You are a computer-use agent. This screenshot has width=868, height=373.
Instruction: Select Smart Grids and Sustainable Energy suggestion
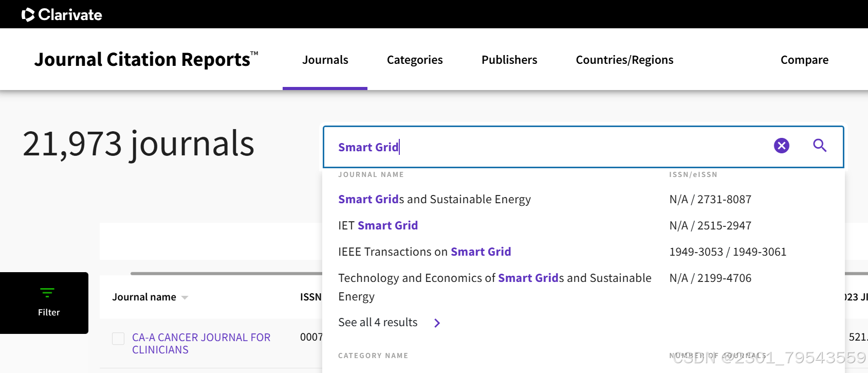pos(434,199)
